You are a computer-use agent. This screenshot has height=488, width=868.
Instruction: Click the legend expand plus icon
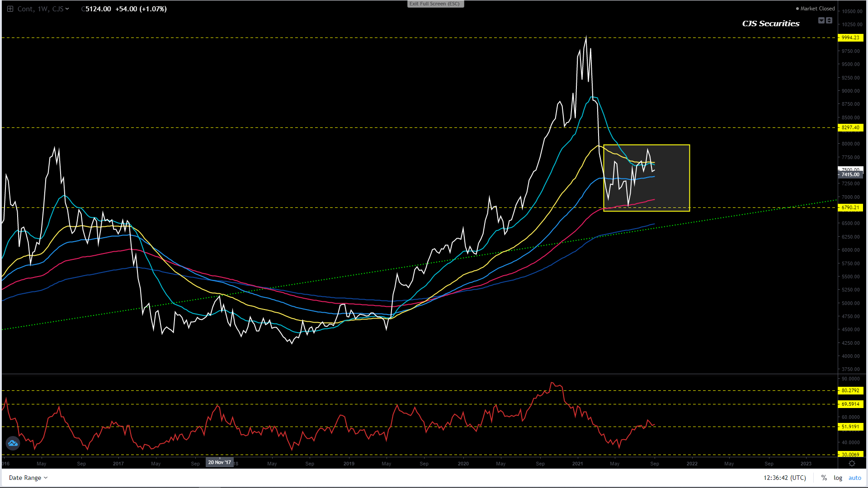[10, 9]
